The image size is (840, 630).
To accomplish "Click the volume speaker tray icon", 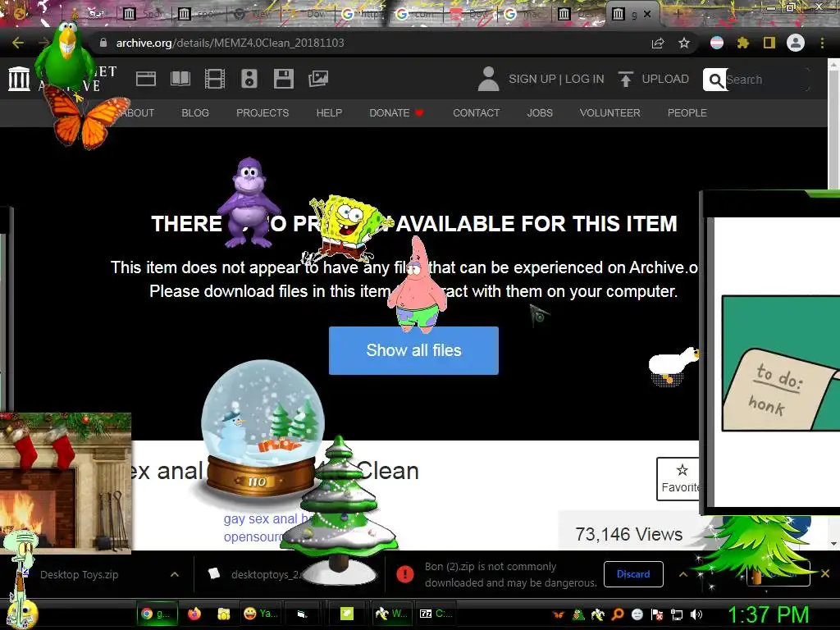I will click(x=696, y=614).
